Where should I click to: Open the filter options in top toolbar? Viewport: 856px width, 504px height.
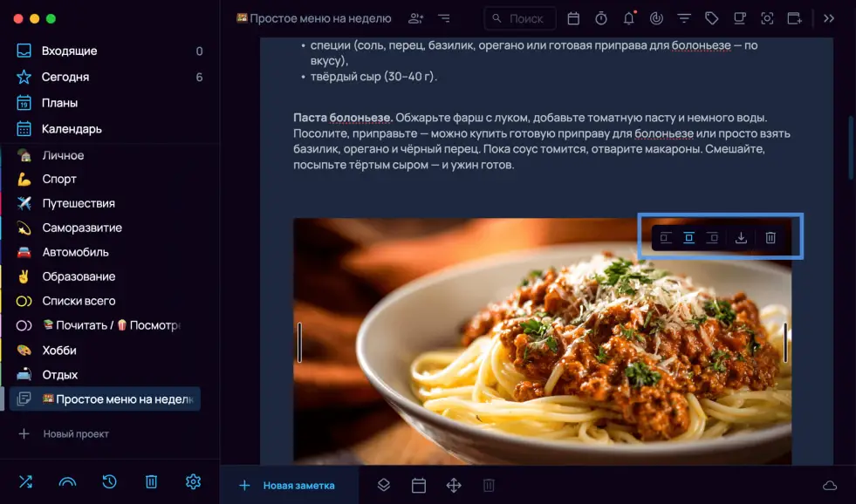click(684, 18)
